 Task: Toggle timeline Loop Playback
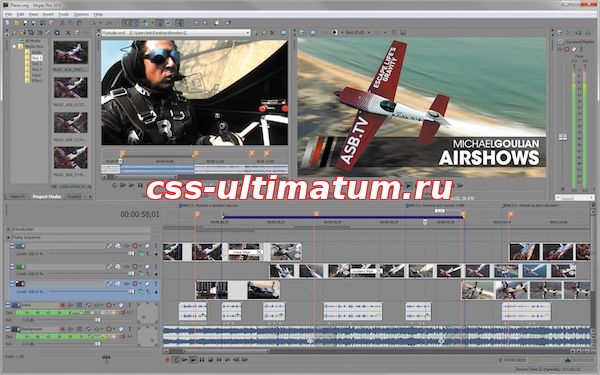click(x=176, y=360)
